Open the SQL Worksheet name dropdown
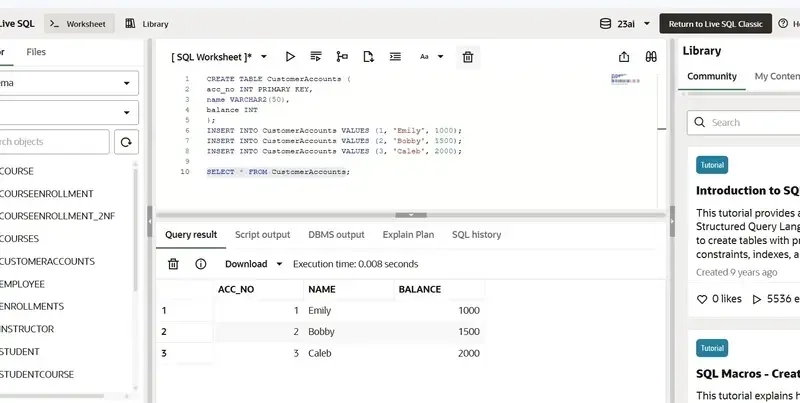This screenshot has height=403, width=800. [218, 57]
